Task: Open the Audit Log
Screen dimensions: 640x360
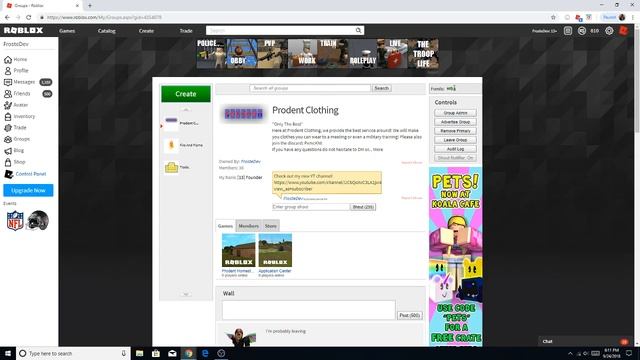Action: click(455, 149)
